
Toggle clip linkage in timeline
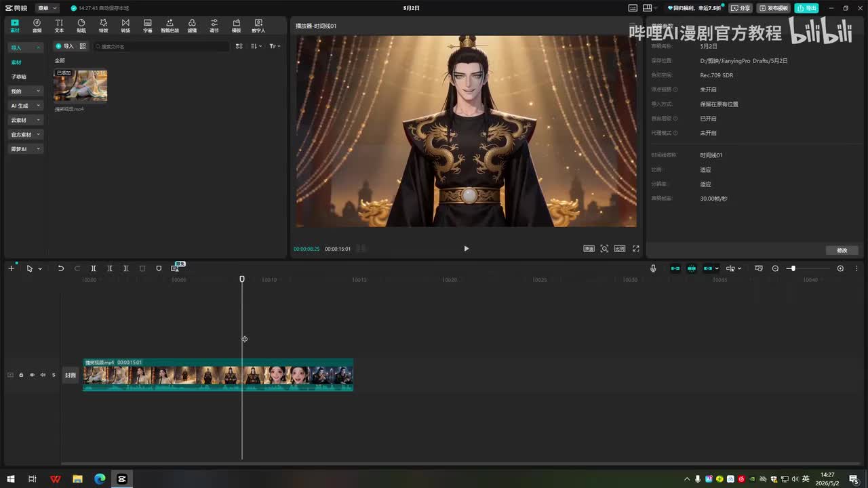708,268
